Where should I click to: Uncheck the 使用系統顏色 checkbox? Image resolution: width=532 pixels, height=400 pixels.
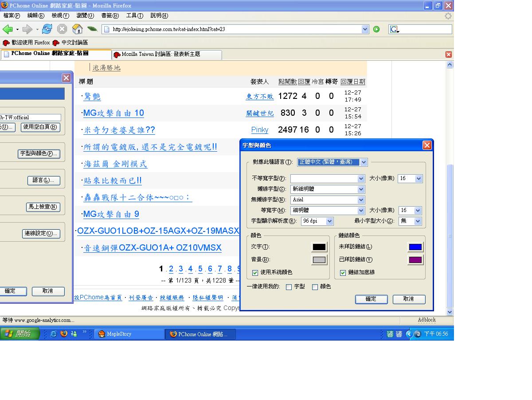point(255,272)
